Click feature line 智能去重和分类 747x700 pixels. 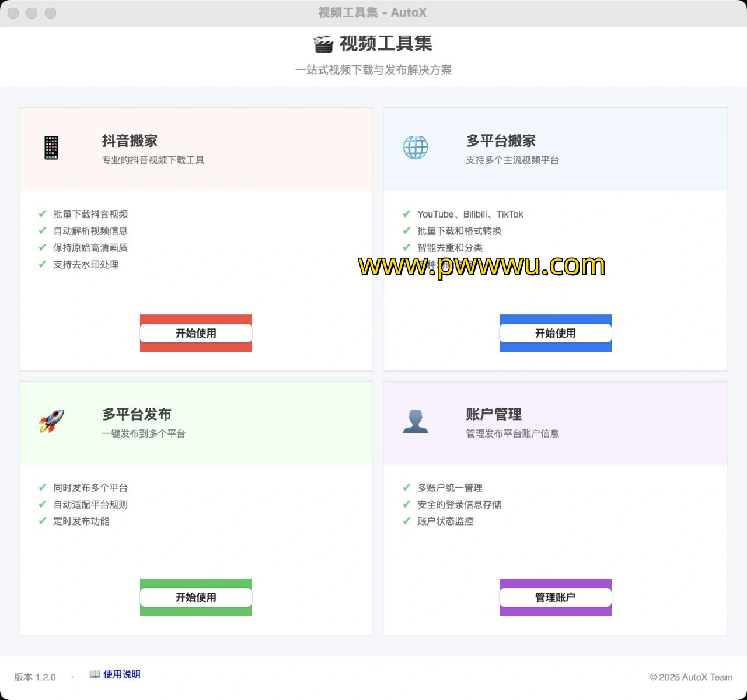[x=450, y=248]
